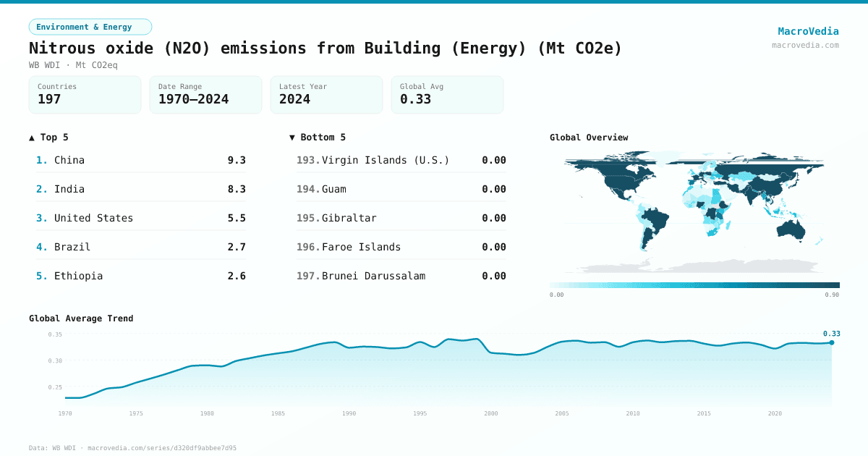Select the Date Range 1970–2024 card
Viewport: 868px width, 456px height.
tap(205, 94)
